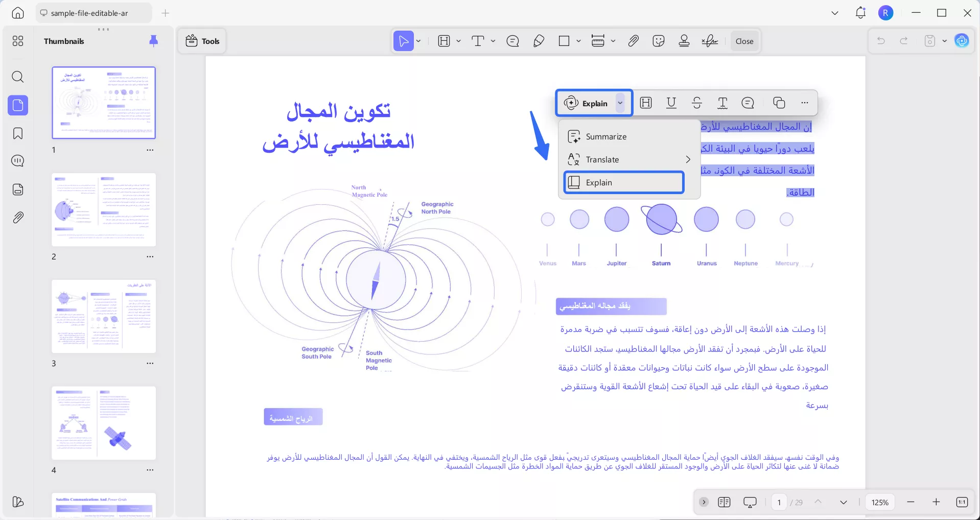Open page 3 thumbnail
Image resolution: width=980 pixels, height=520 pixels.
pyautogui.click(x=103, y=317)
